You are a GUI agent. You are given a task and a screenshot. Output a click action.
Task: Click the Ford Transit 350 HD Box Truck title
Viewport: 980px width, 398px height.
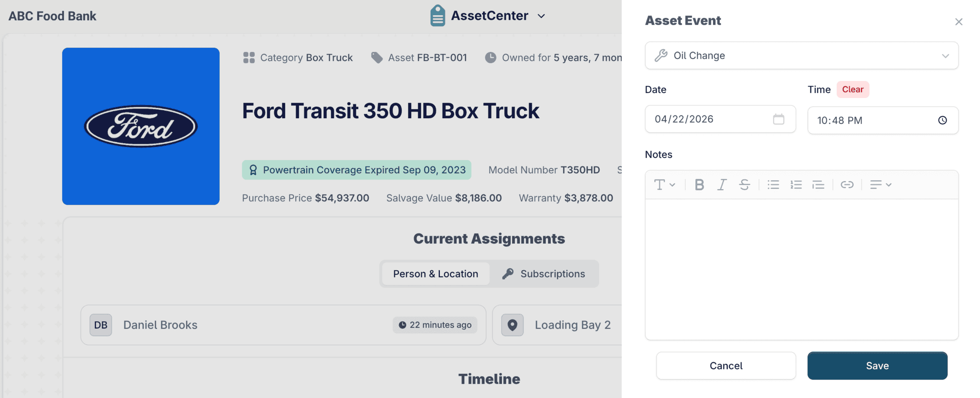(x=391, y=111)
